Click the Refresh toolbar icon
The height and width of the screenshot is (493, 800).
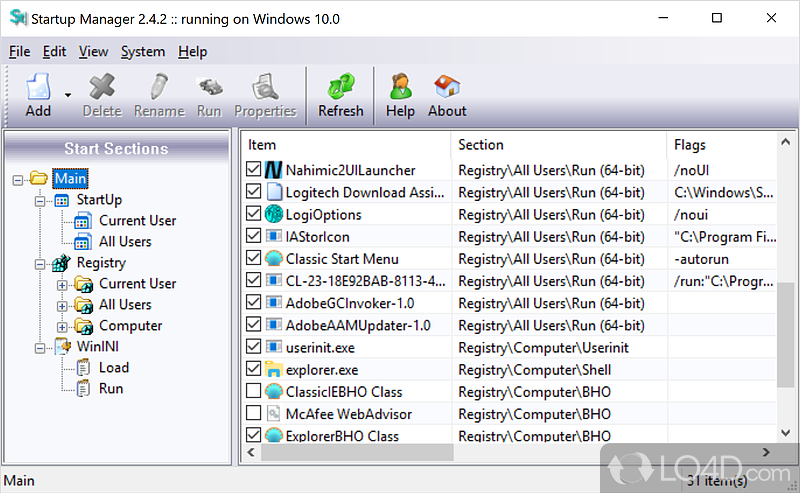point(340,86)
